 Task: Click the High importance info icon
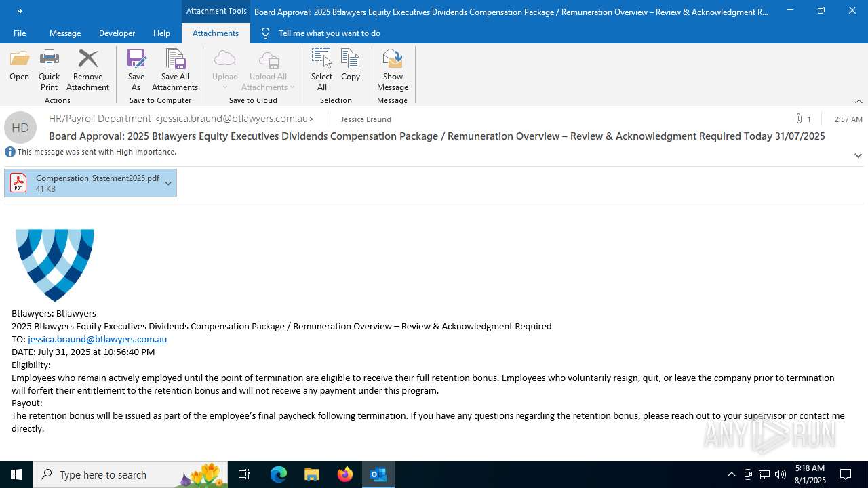[x=10, y=152]
